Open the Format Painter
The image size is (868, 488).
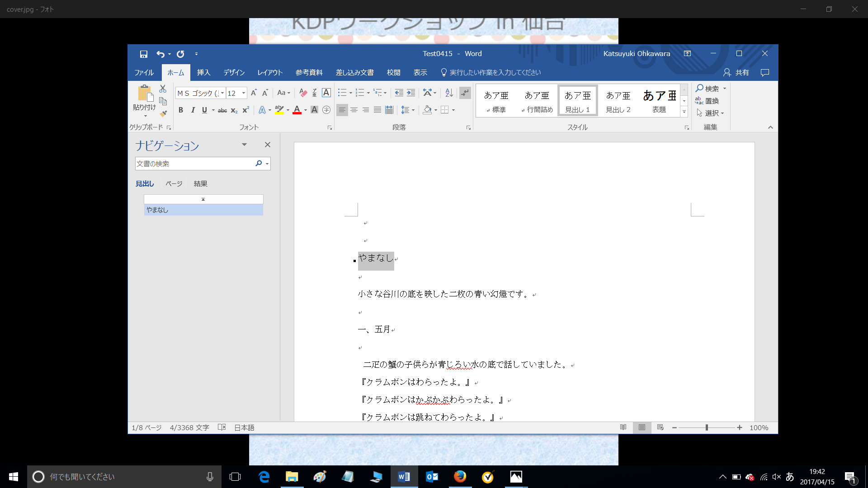(163, 114)
